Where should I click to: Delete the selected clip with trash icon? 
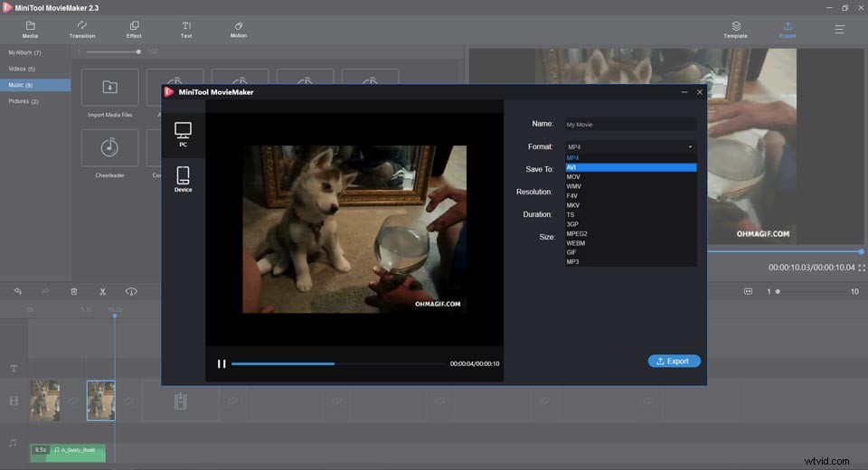pyautogui.click(x=73, y=291)
